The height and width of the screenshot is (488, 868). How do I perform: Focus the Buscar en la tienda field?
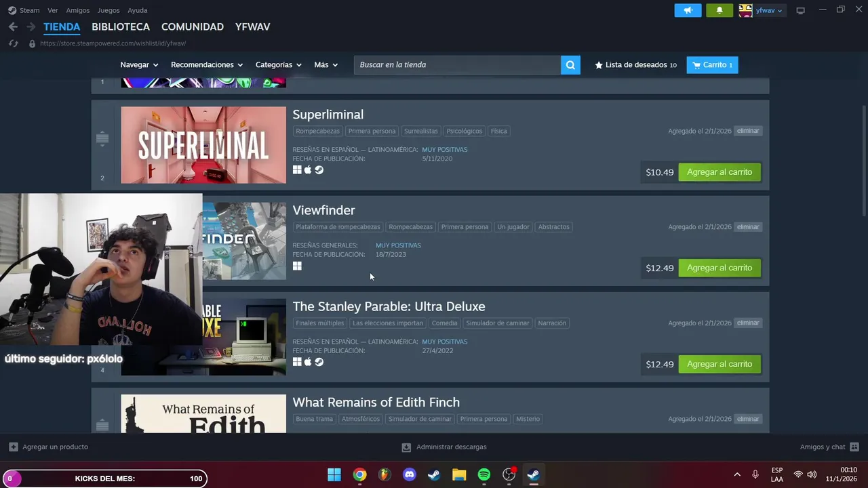tap(458, 65)
